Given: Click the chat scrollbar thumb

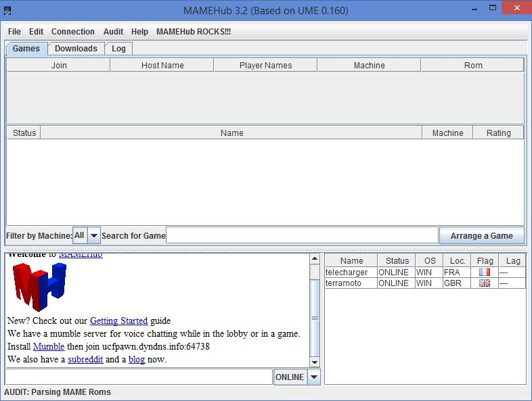Looking at the screenshot, I should pos(315,318).
